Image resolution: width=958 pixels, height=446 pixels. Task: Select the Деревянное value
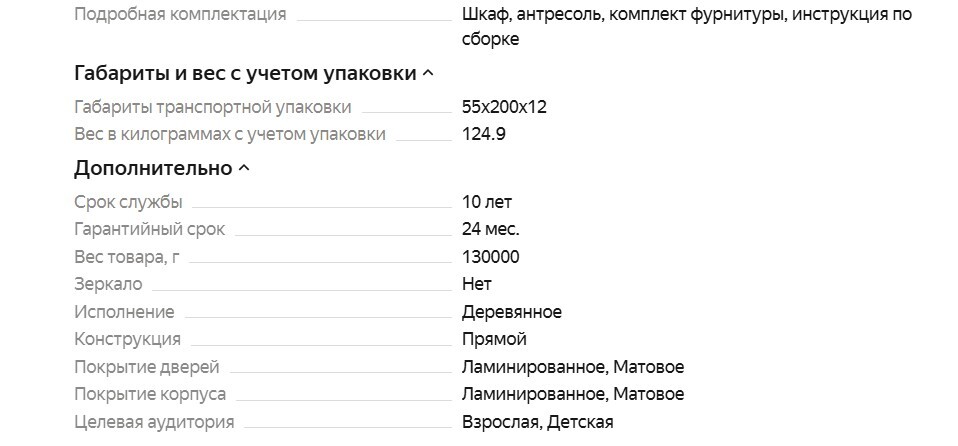(512, 312)
